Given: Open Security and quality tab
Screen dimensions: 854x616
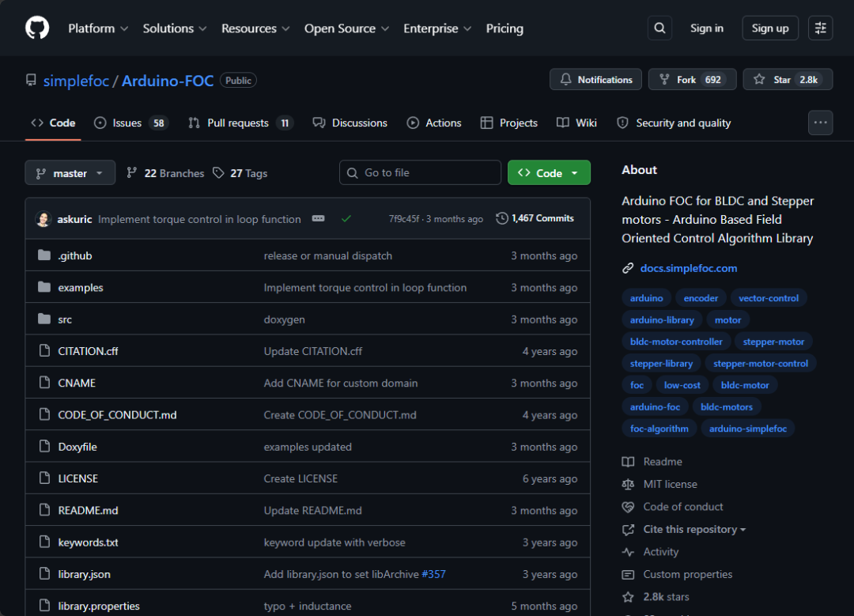Looking at the screenshot, I should coord(674,123).
